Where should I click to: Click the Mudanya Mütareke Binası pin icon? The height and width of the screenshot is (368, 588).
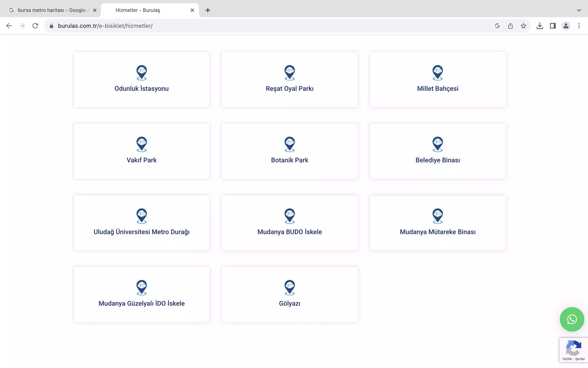click(438, 216)
